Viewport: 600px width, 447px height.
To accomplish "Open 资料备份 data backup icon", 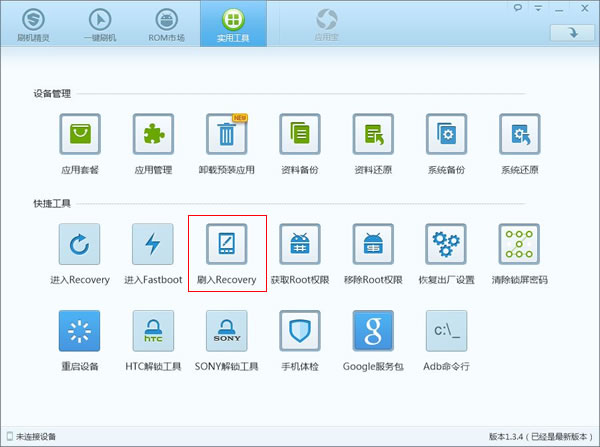I will coord(299,134).
